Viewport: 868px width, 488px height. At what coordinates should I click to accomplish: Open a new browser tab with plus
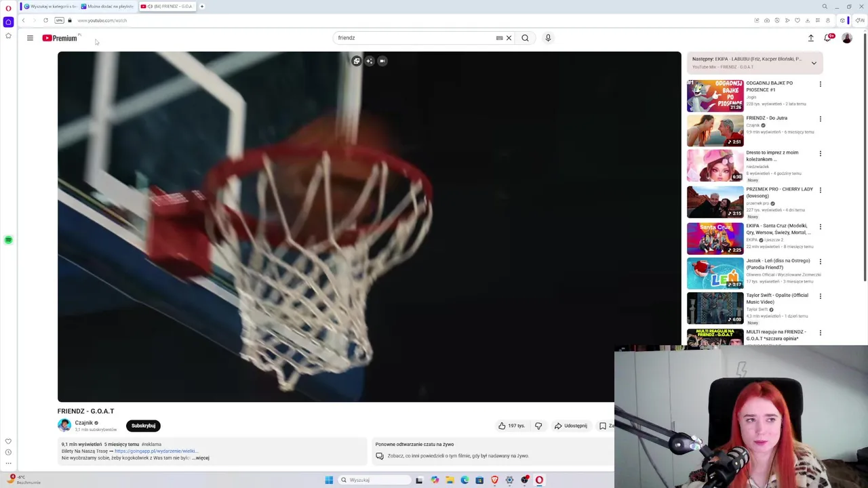(201, 6)
